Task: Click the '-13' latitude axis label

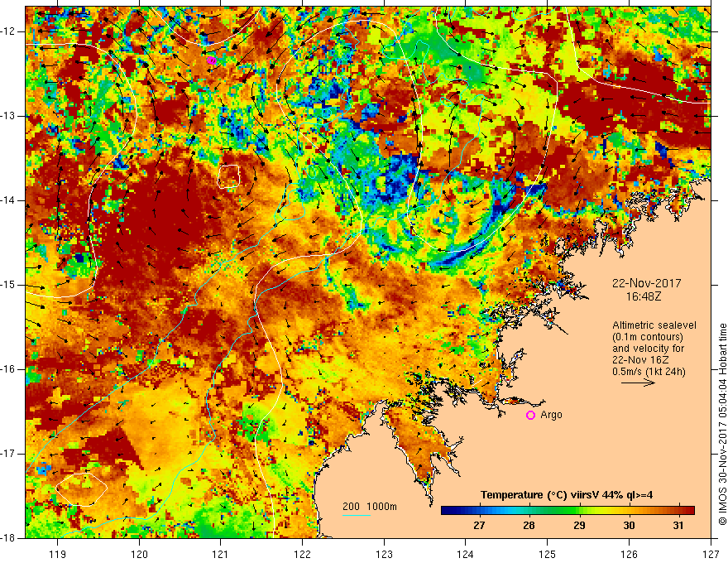Action: point(8,116)
